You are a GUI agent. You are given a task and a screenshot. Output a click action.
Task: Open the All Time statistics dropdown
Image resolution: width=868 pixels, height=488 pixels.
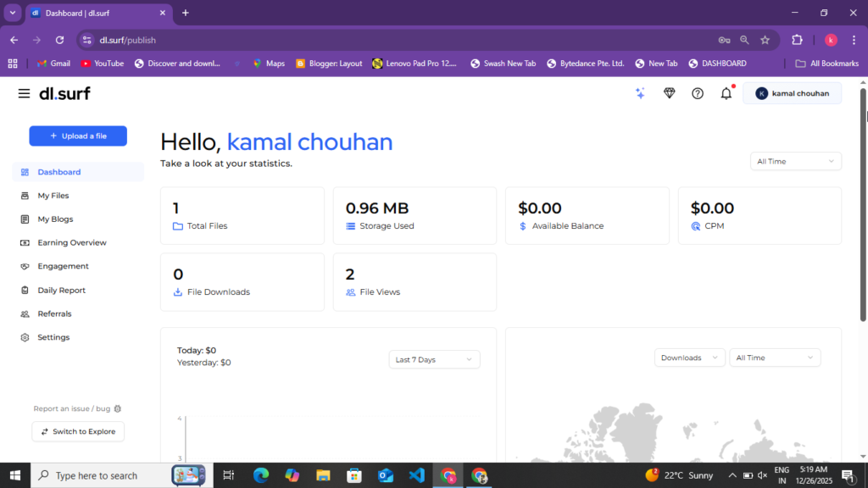(795, 161)
